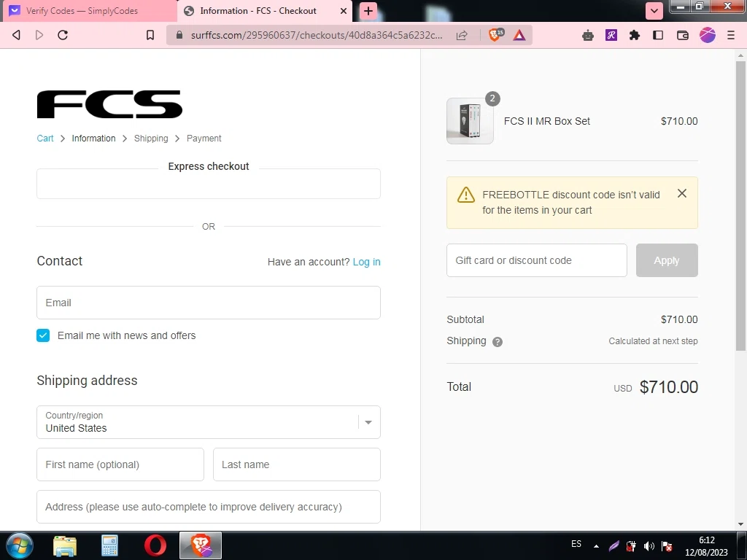Image resolution: width=747 pixels, height=560 pixels.
Task: Click the Total $710.00 amount
Action: [x=668, y=386]
